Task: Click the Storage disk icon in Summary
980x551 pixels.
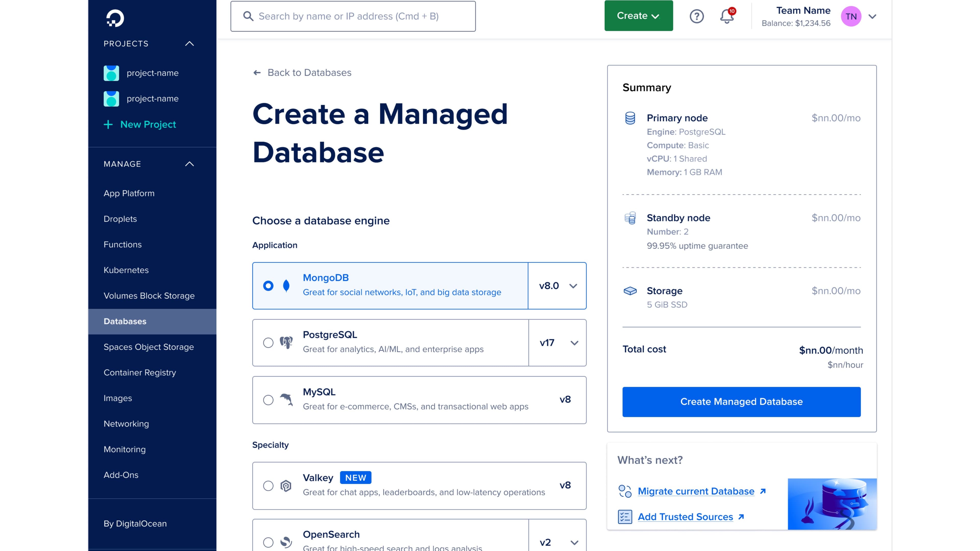Action: pyautogui.click(x=630, y=291)
